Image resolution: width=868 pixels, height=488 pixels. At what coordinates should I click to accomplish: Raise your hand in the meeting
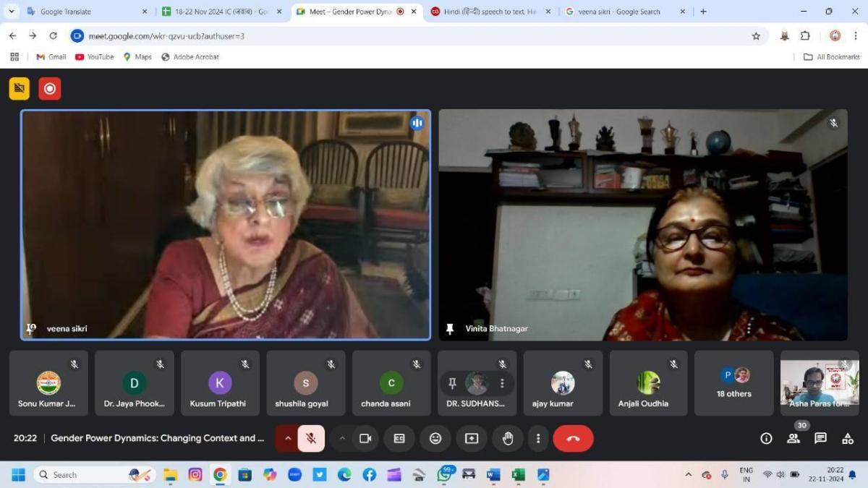[x=508, y=438]
